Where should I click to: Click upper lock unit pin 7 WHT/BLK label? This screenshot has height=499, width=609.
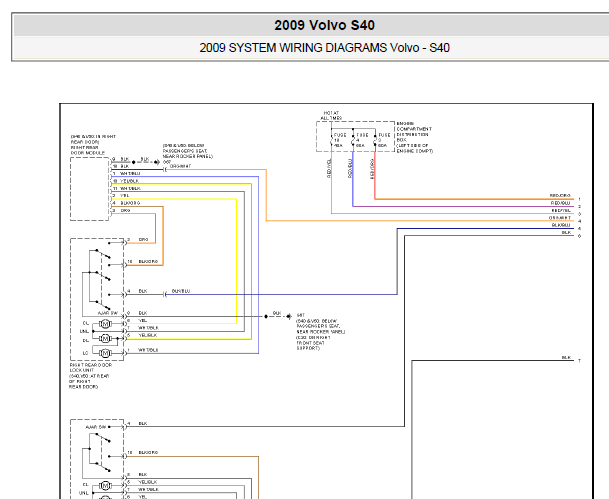(x=148, y=328)
